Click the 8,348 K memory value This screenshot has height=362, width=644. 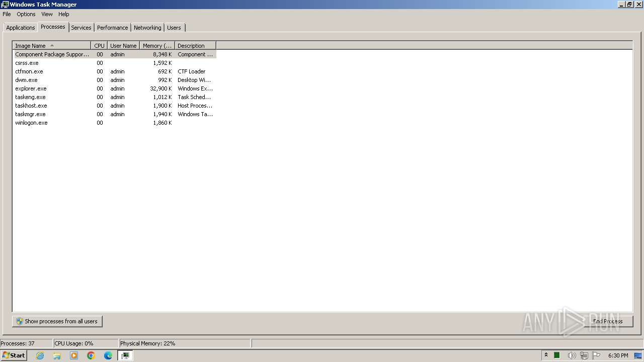tap(163, 54)
